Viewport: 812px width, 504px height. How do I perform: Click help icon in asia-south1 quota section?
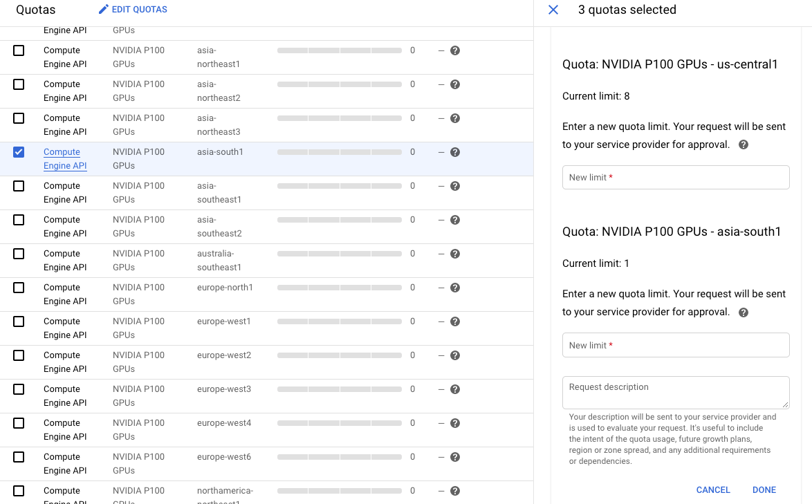(x=743, y=312)
